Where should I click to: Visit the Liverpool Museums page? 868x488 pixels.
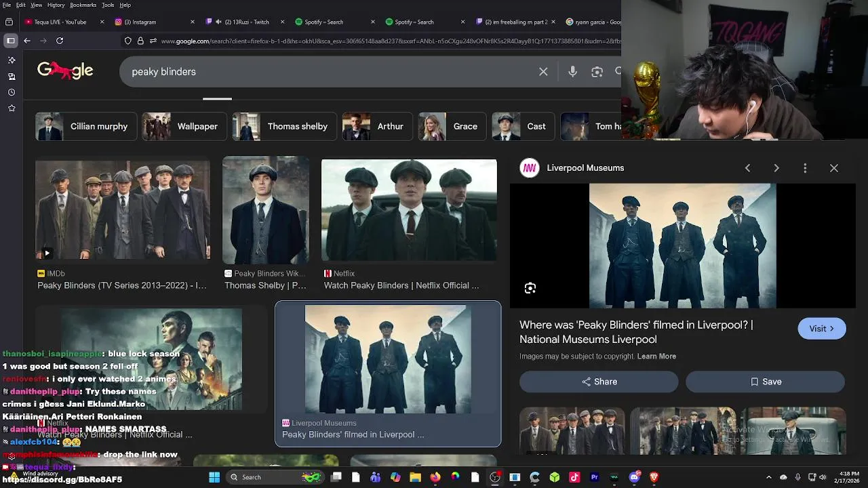point(822,329)
